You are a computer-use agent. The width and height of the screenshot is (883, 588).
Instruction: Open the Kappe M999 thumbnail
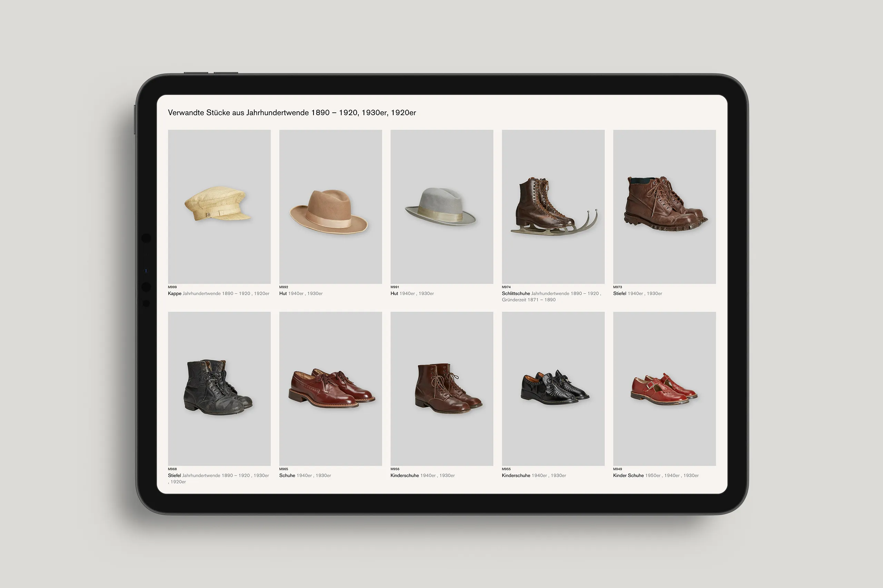point(219,206)
